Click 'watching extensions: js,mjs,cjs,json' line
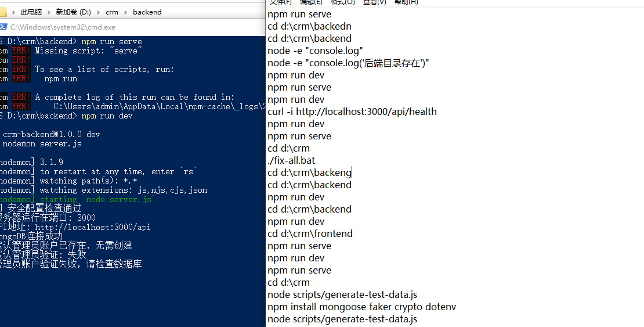This screenshot has width=644, height=327. [x=103, y=191]
